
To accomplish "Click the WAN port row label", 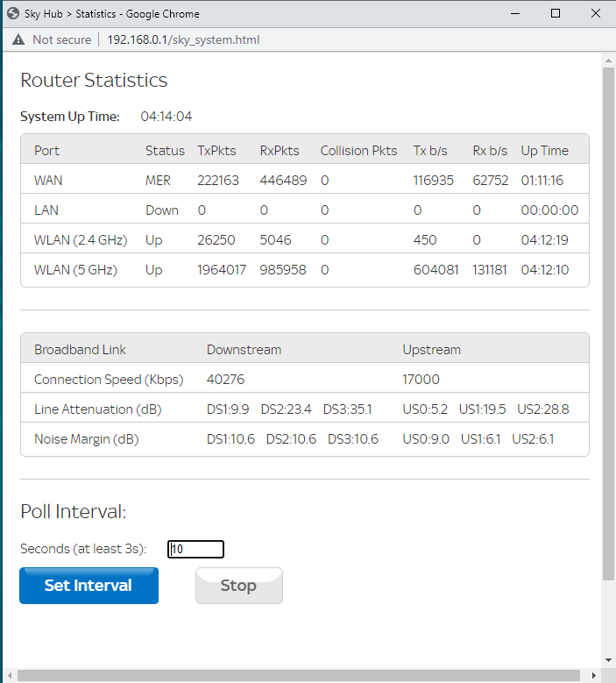I will tap(48, 181).
